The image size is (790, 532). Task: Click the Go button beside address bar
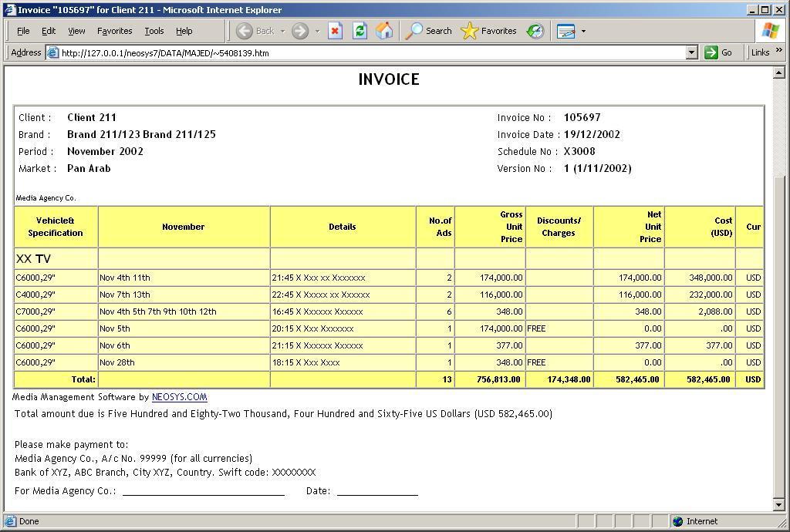pos(718,52)
